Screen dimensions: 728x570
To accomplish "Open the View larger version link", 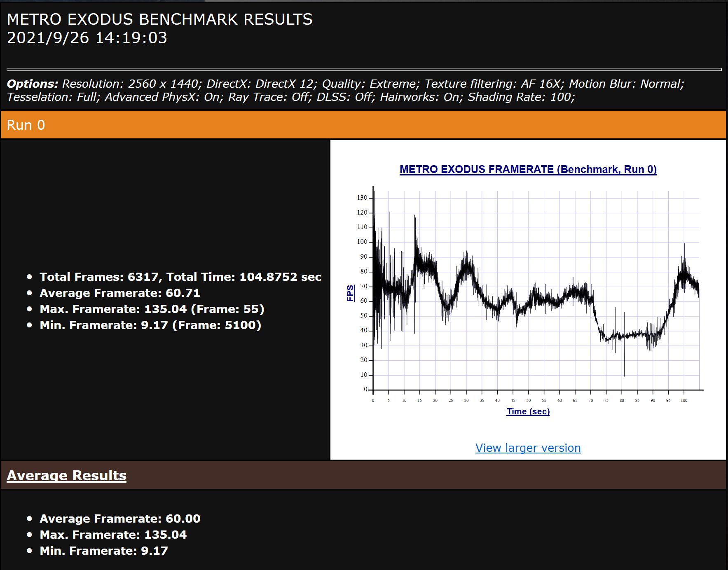I will click(x=528, y=448).
